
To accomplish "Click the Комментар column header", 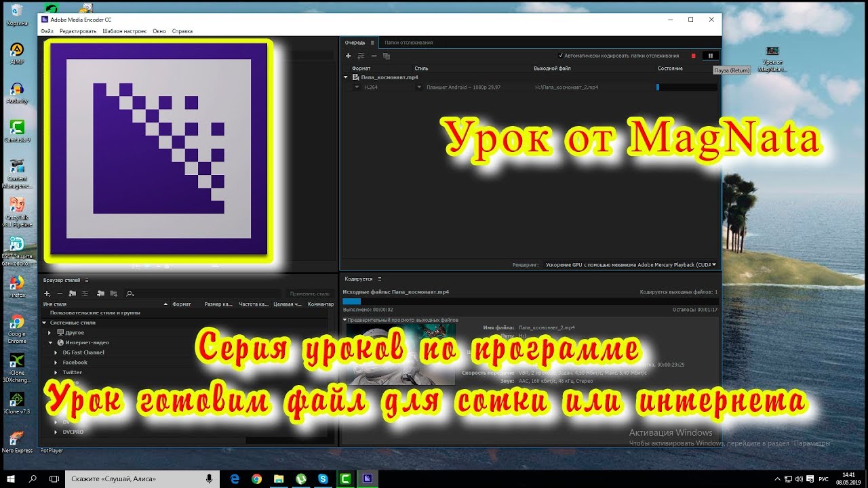I will coord(321,304).
